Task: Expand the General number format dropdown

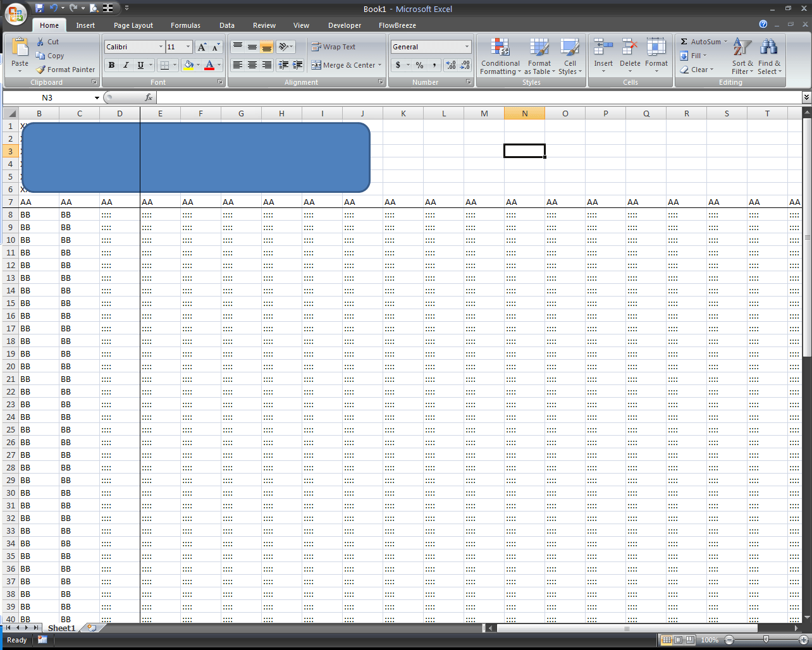Action: [x=467, y=47]
